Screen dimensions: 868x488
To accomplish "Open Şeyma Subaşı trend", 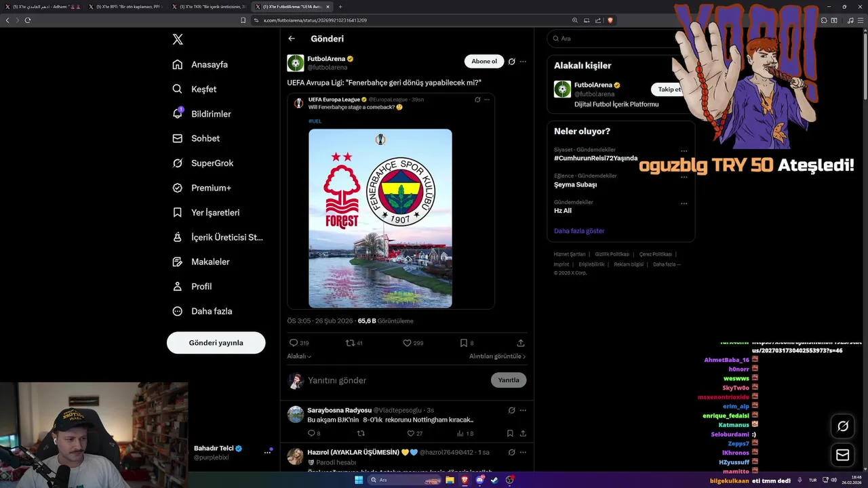I will 575,184.
